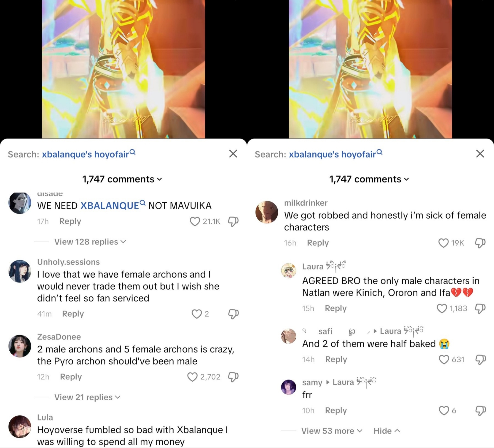The image size is (494, 448).
Task: Like Laura's reply with 1,183 likes
Action: tap(442, 309)
